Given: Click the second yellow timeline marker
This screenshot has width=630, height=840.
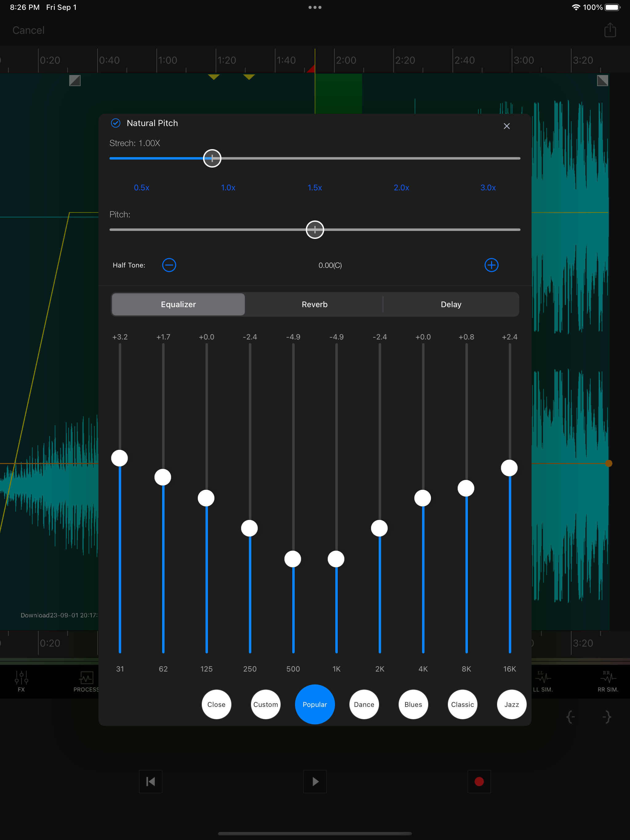Looking at the screenshot, I should pyautogui.click(x=249, y=77).
